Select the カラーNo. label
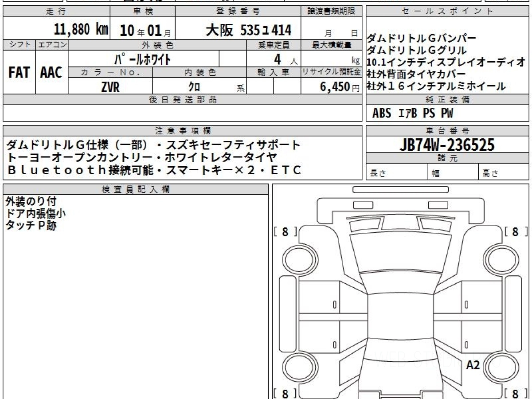The image size is (532, 399). (x=110, y=72)
